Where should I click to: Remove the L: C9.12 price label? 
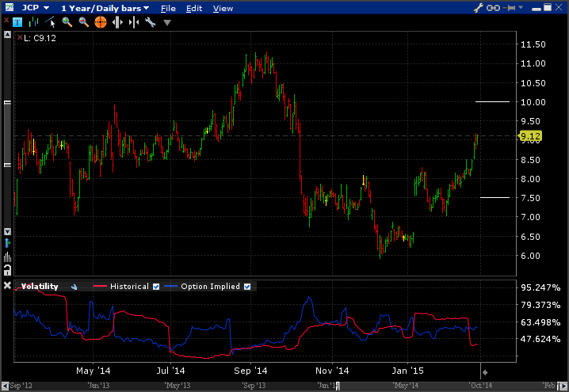click(x=20, y=37)
